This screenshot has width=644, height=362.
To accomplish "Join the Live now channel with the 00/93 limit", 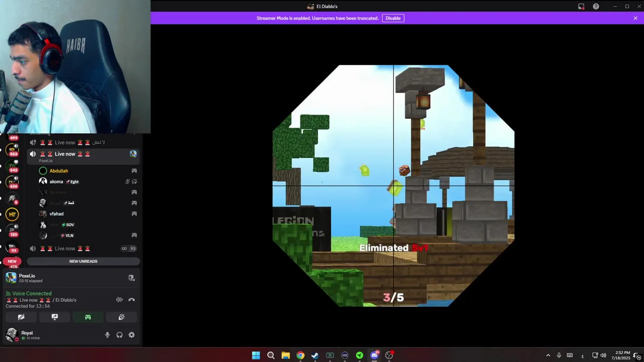I will [83, 248].
